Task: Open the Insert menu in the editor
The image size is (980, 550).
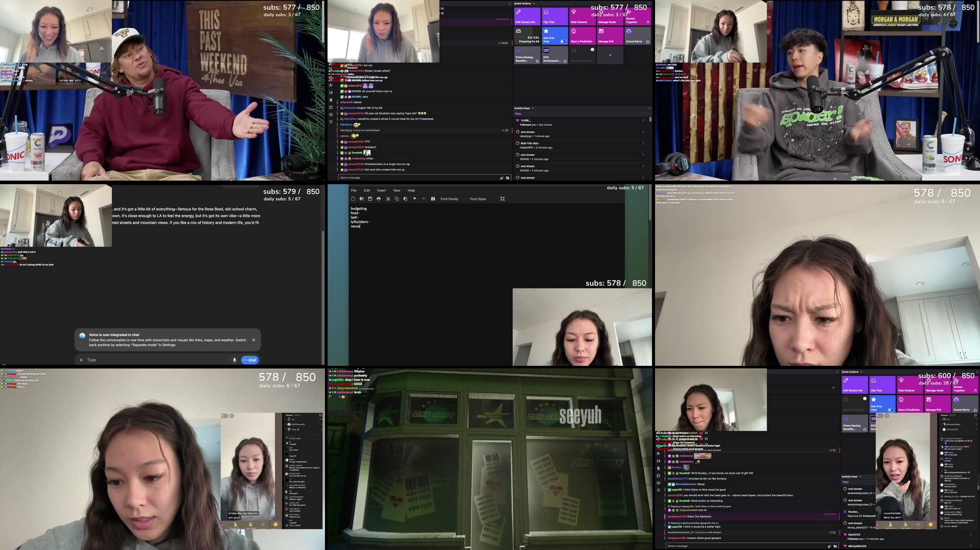Action: (381, 190)
